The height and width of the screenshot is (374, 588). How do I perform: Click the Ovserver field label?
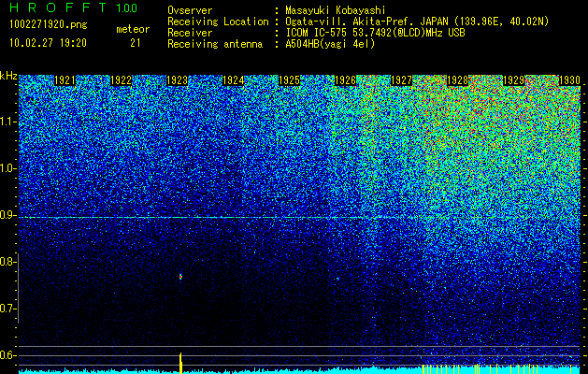tap(190, 10)
